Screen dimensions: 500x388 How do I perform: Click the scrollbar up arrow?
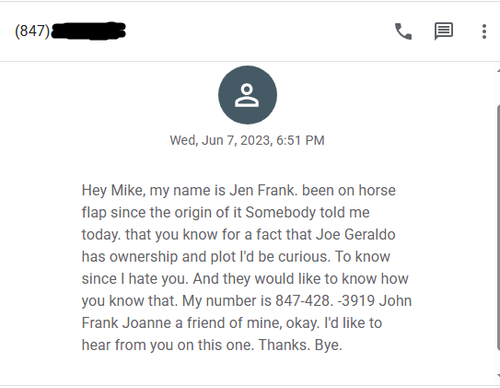coord(498,71)
